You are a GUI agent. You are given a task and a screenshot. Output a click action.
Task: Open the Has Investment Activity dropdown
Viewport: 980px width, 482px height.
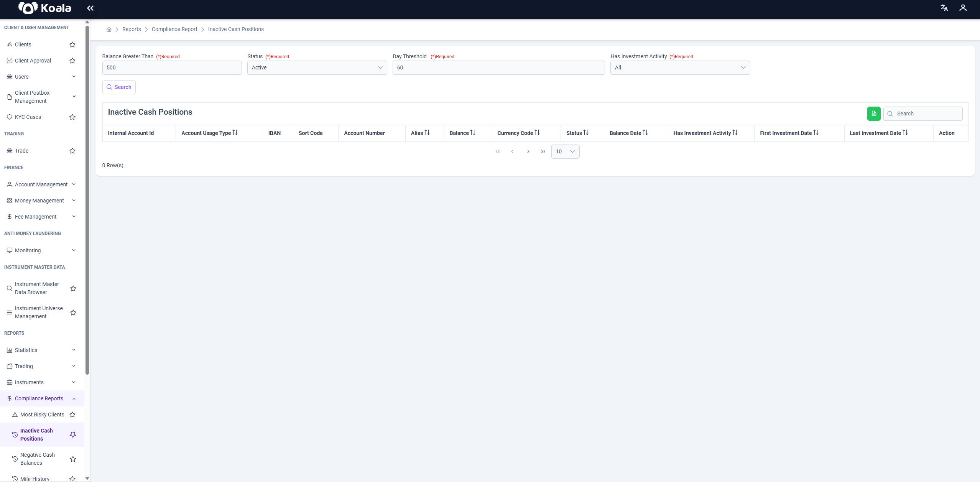pyautogui.click(x=680, y=67)
